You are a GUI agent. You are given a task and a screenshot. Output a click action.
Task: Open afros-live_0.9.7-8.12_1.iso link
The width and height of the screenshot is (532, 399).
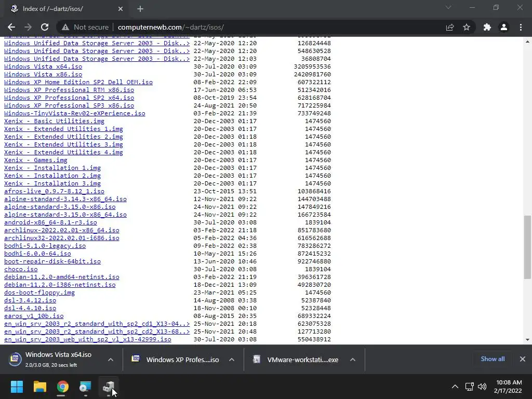pyautogui.click(x=54, y=191)
